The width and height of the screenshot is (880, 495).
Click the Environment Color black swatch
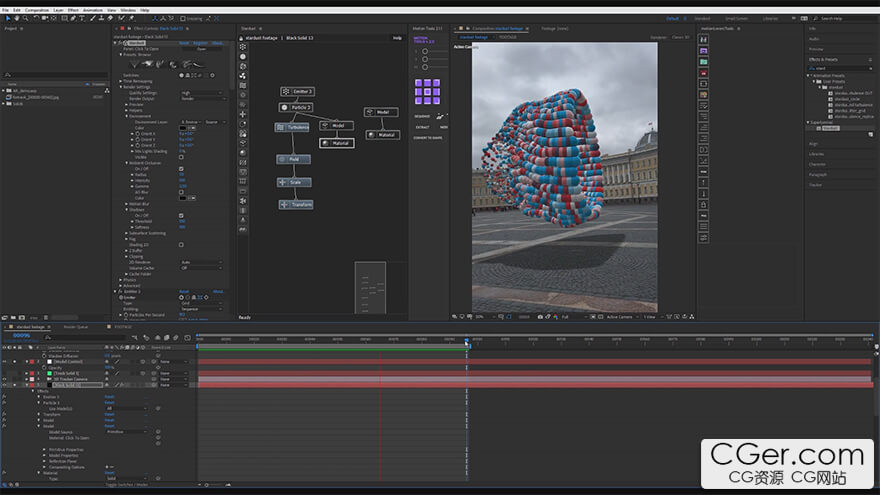pyautogui.click(x=183, y=128)
